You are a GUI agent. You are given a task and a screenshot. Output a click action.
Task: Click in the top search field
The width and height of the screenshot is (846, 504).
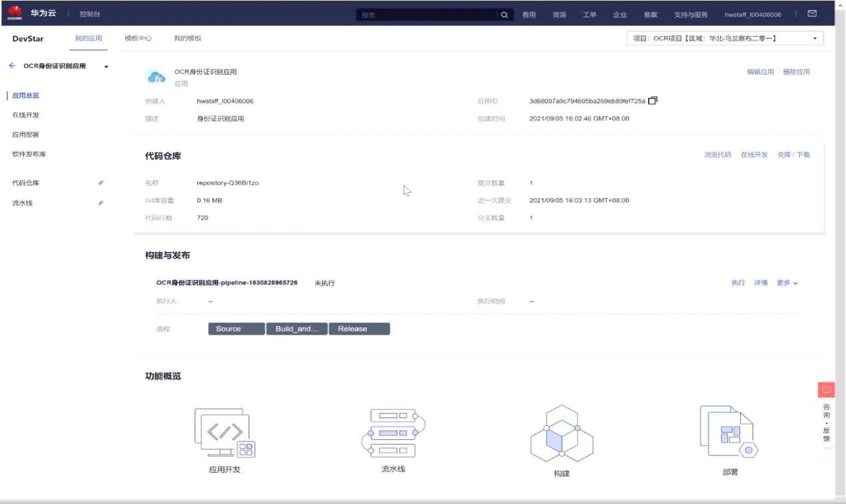click(x=427, y=15)
